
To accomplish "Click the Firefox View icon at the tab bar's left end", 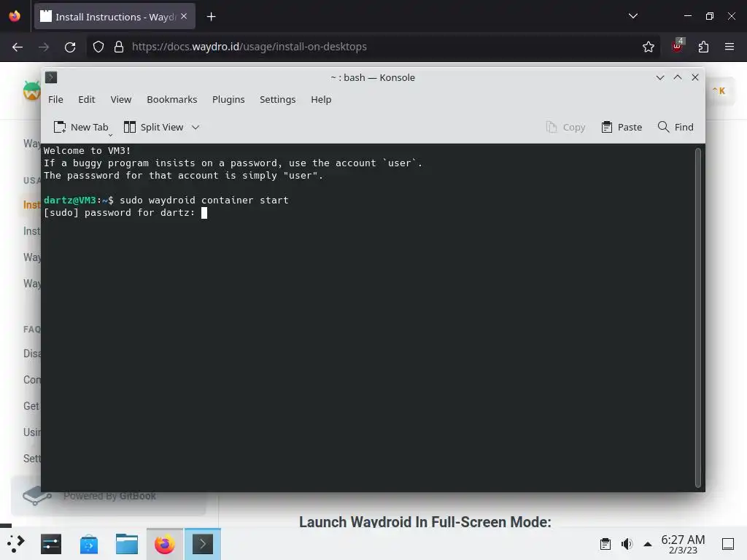I will [x=15, y=16].
